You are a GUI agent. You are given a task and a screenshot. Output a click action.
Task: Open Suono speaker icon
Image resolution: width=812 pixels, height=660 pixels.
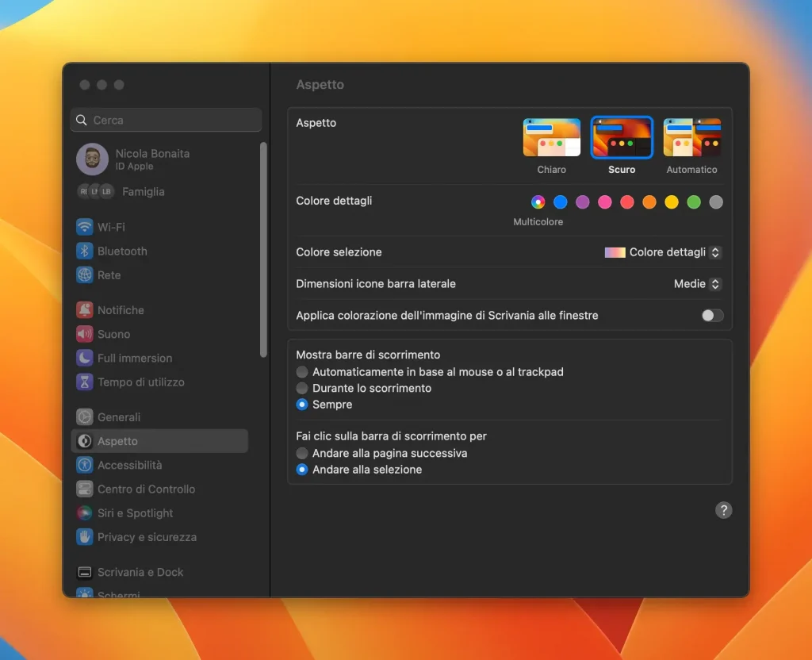(84, 334)
